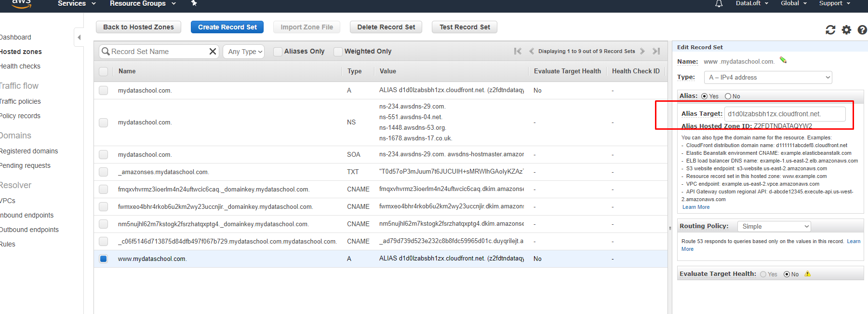Open Inbound endpoints in the sidebar
The width and height of the screenshot is (868, 314).
pos(27,215)
